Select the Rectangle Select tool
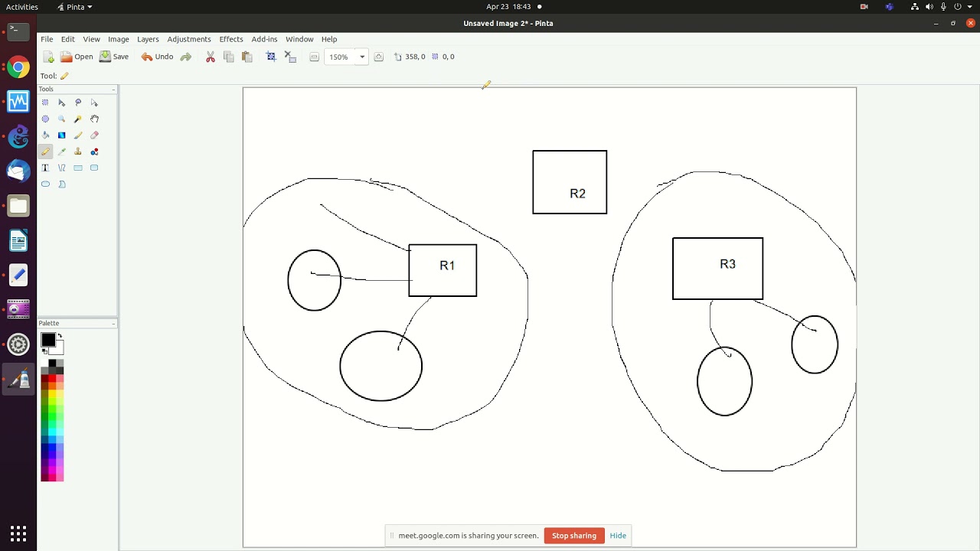 tap(45, 103)
